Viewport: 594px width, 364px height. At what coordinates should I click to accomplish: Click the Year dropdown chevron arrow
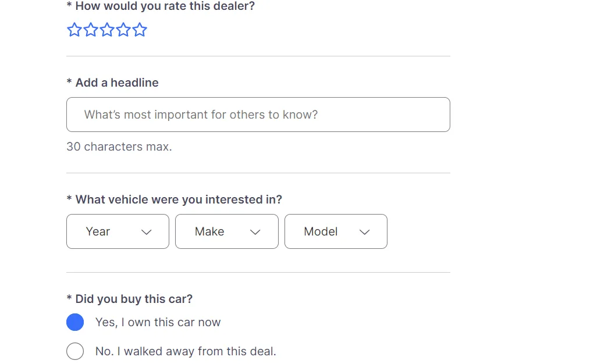147,231
